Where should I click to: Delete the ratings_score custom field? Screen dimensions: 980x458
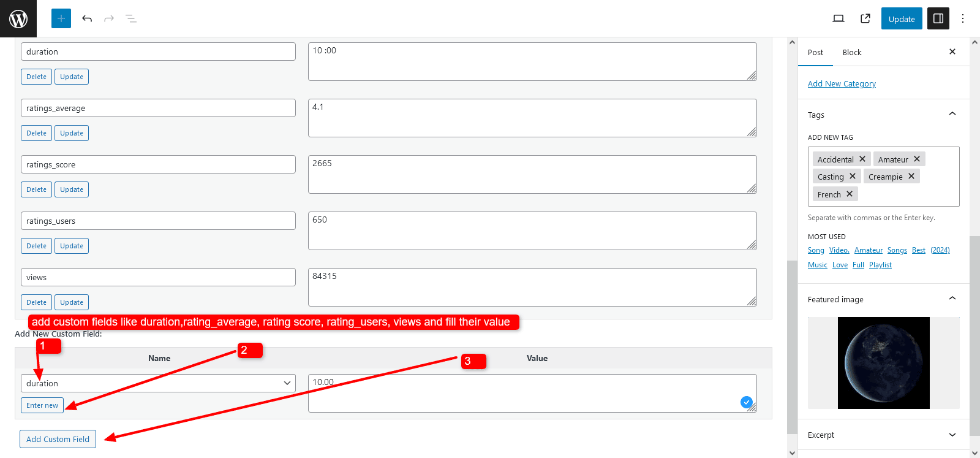[36, 189]
